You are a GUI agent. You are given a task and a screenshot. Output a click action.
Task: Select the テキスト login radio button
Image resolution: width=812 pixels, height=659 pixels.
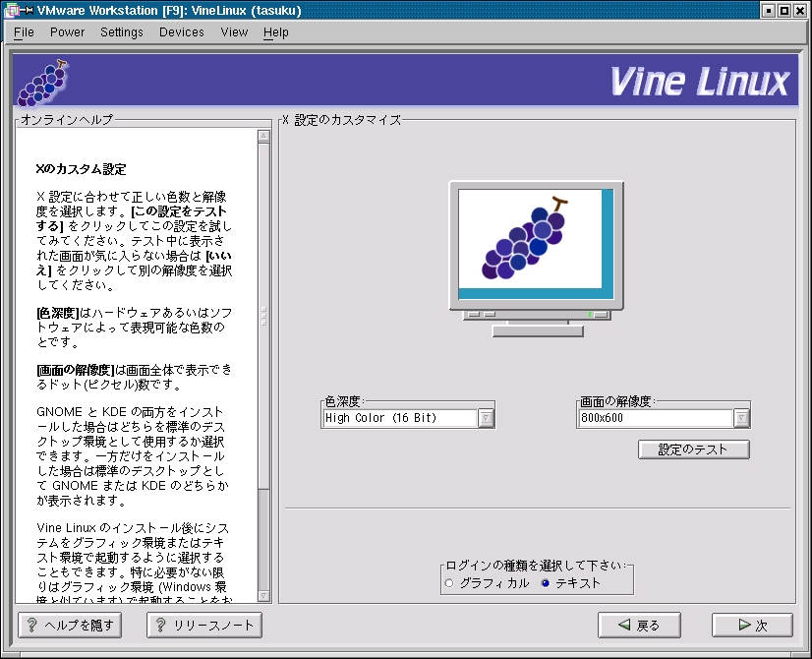click(x=546, y=583)
